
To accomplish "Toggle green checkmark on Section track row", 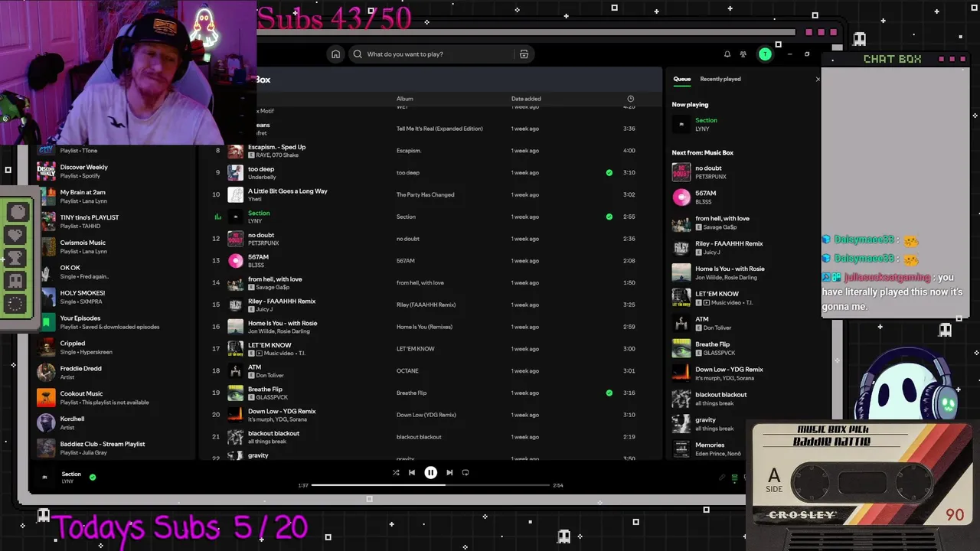I will tap(609, 217).
